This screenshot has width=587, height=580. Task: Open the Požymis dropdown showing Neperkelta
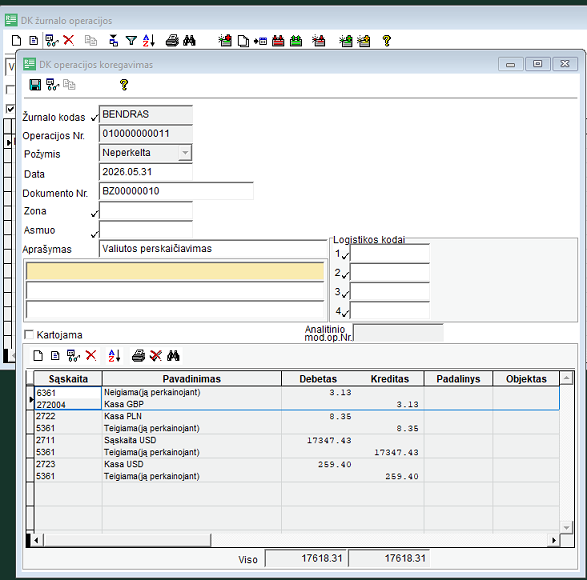(185, 153)
